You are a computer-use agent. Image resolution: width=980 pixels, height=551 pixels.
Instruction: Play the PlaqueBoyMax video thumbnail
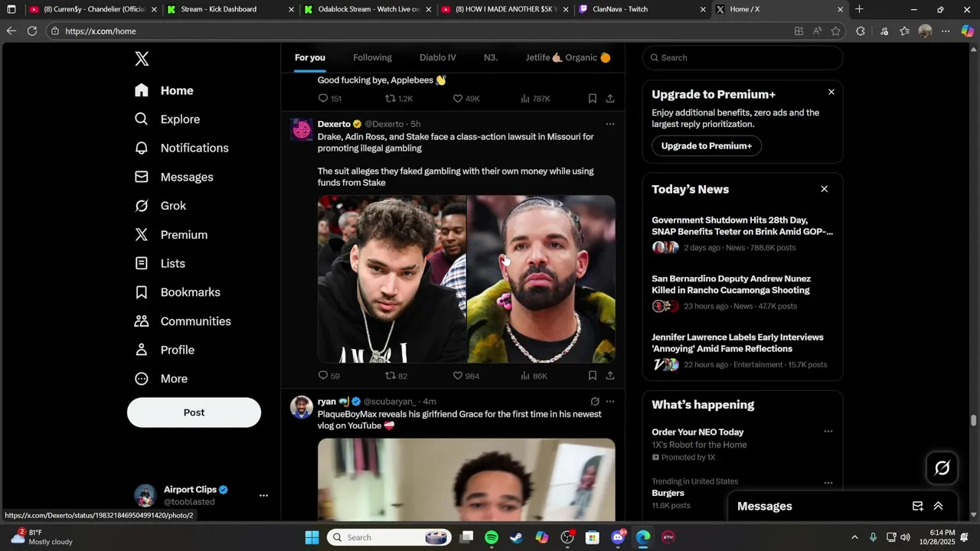coord(466,480)
